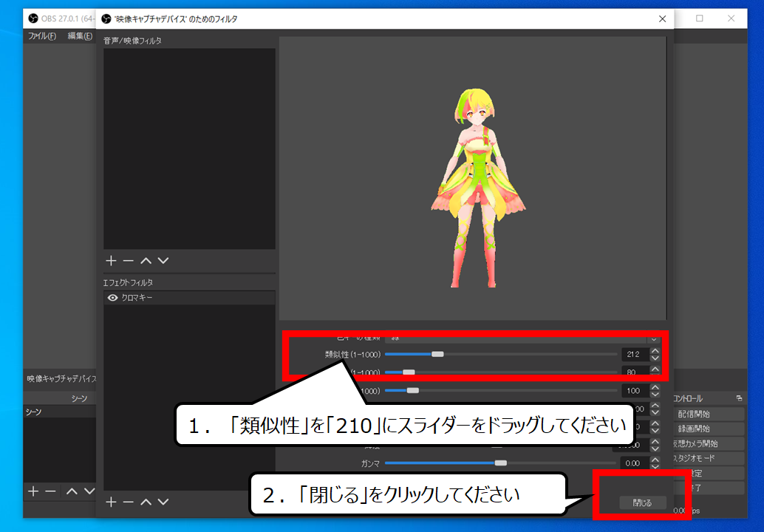
Task: Enable スタジオモード in OBS controls
Action: click(709, 458)
